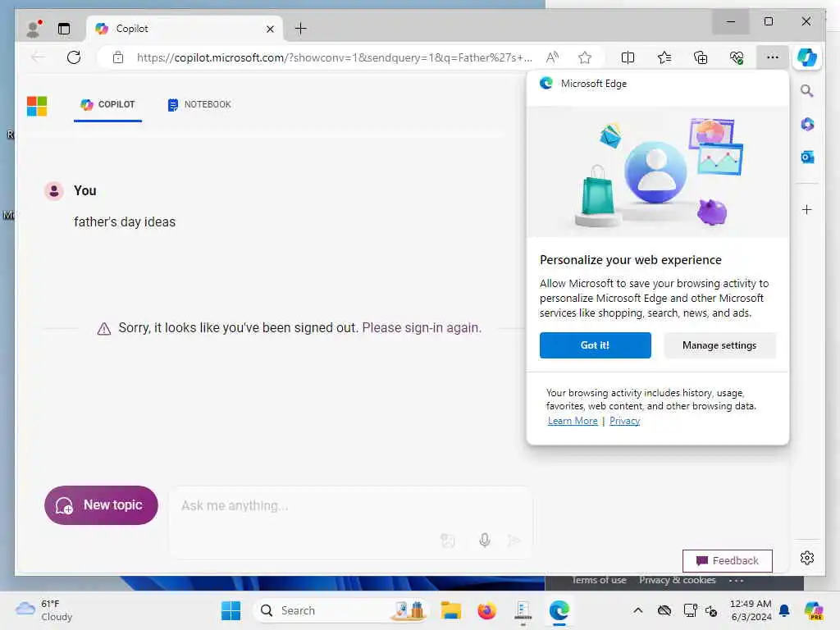Open Microsoft Edge taskbar icon
840x630 pixels.
pyautogui.click(x=559, y=610)
